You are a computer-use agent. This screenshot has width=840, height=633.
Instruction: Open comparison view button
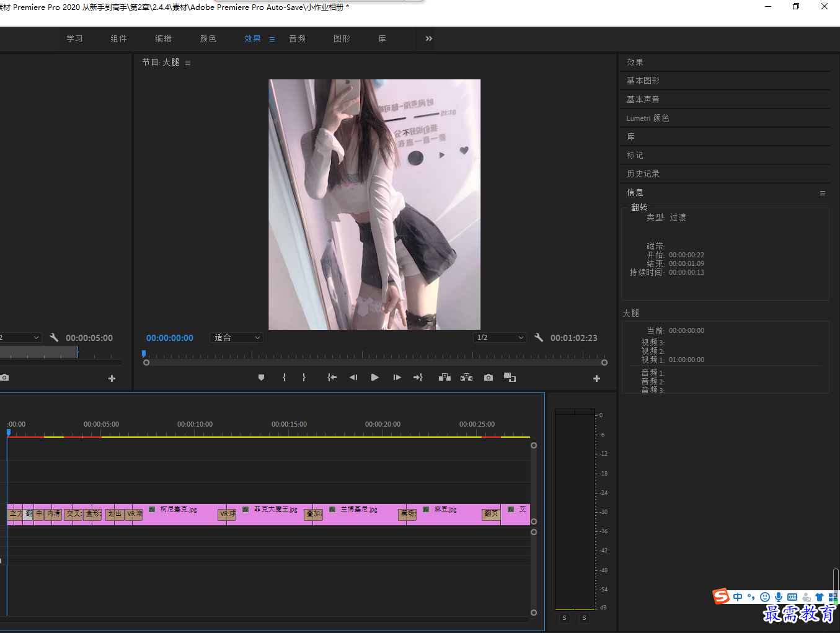click(510, 378)
